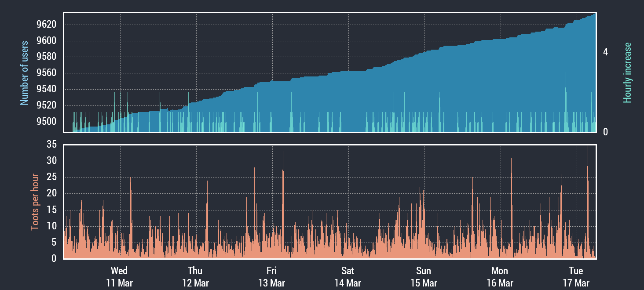The image size is (644, 290).
Task: Click the "Hourly increase" axis title
Action: click(x=627, y=73)
